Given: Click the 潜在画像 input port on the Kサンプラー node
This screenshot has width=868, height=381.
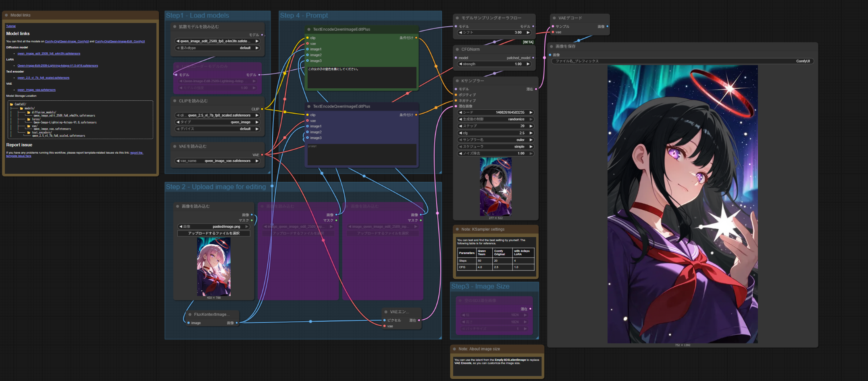Looking at the screenshot, I should point(456,106).
